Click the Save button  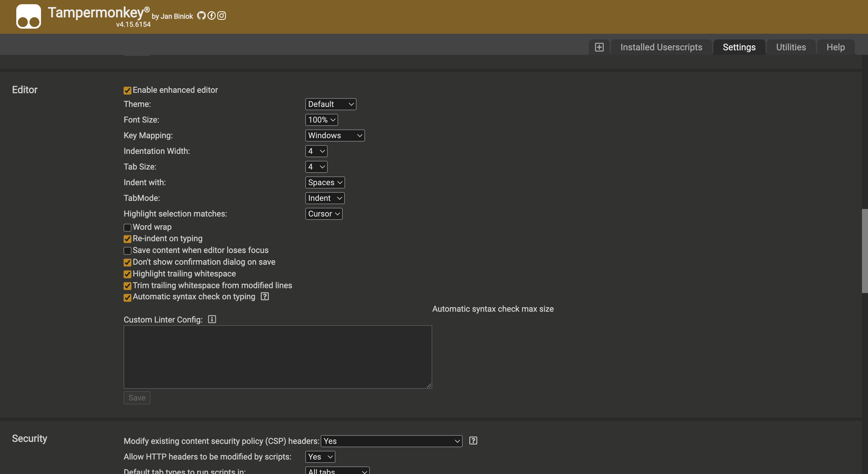pos(137,398)
